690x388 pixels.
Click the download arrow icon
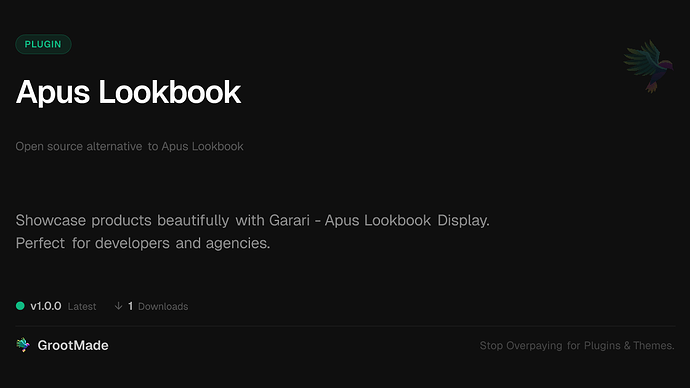(118, 306)
